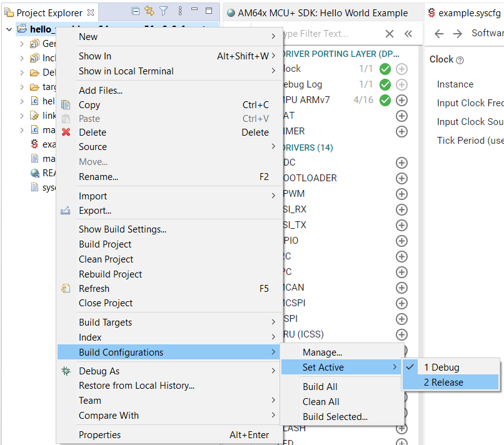
Task: Click the Collapse All icon in Project Explorer
Action: [x=136, y=11]
